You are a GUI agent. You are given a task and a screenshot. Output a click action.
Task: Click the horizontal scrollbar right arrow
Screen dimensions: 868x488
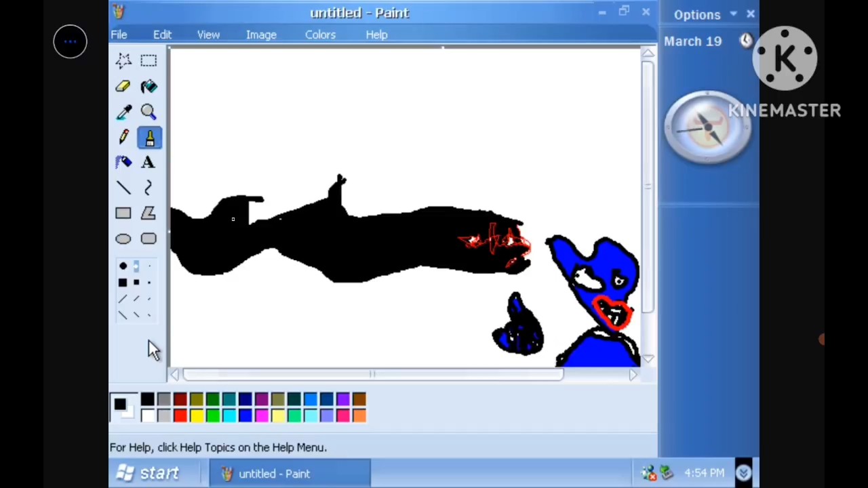(x=633, y=375)
